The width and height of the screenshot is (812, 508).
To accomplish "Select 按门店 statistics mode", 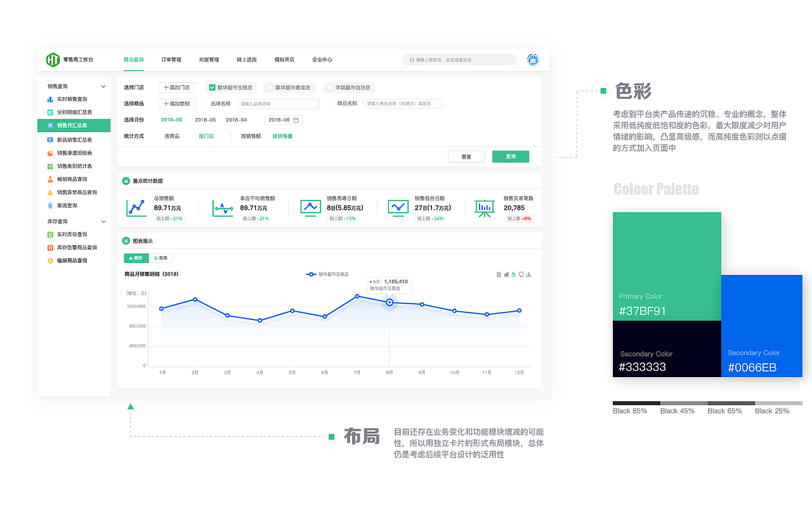I will pos(206,136).
